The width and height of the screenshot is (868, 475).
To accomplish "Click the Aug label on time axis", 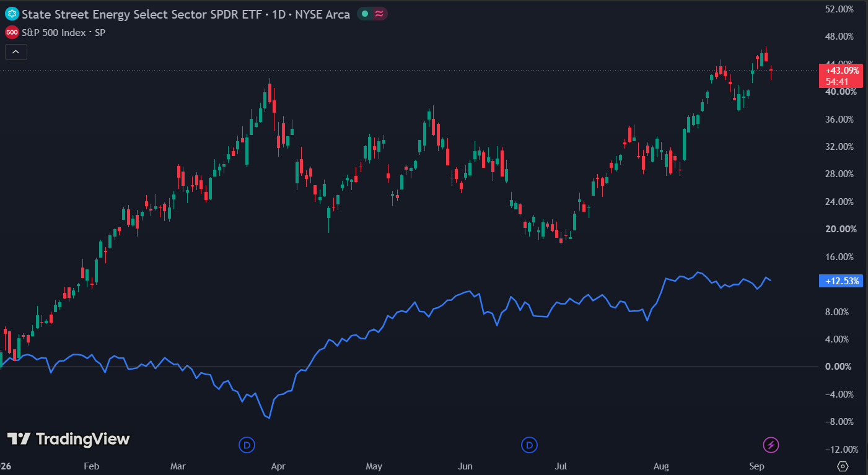I will point(662,466).
